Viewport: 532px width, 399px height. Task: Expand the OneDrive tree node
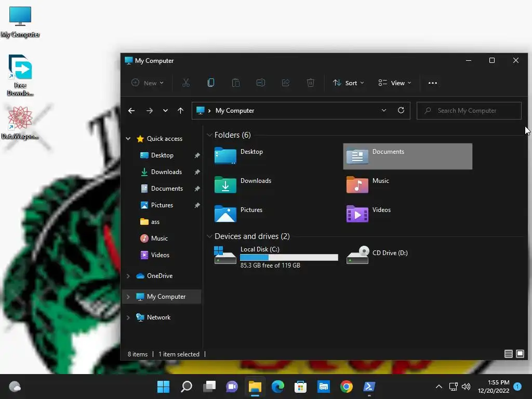click(x=128, y=276)
